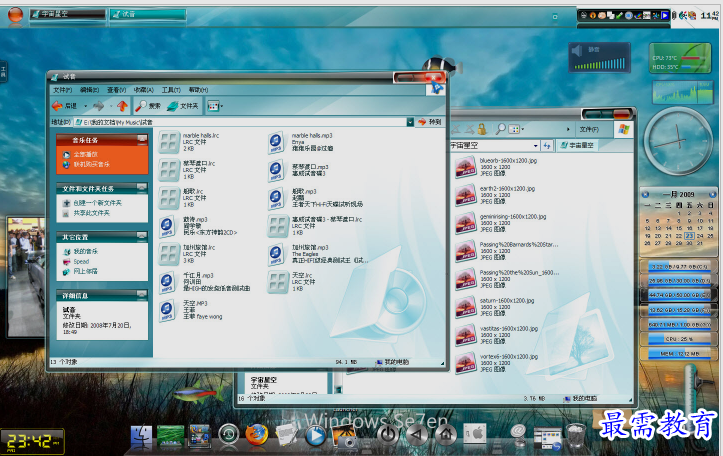Collapse the 其它位置 panel
Viewport: 723px width, 456px height.
142,237
